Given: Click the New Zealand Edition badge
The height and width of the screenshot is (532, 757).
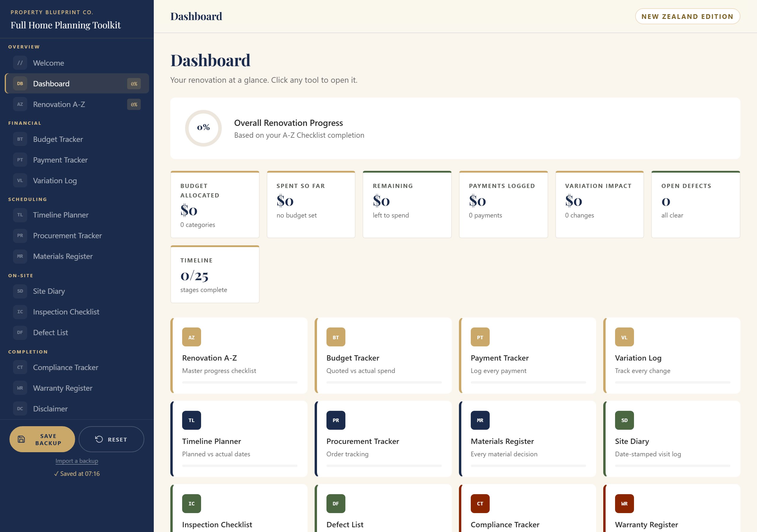Looking at the screenshot, I should coord(688,17).
